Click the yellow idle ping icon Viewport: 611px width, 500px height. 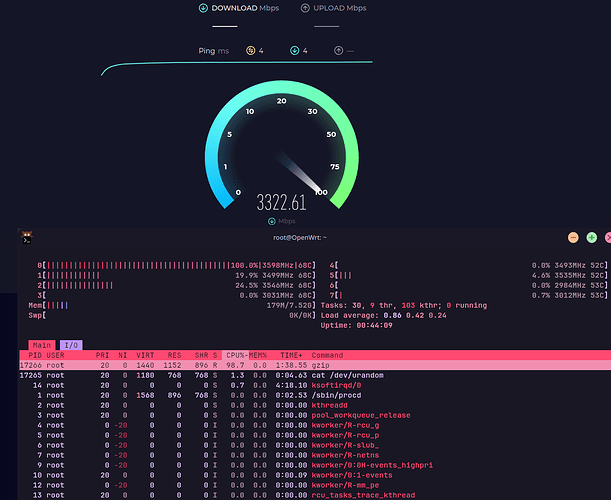251,51
